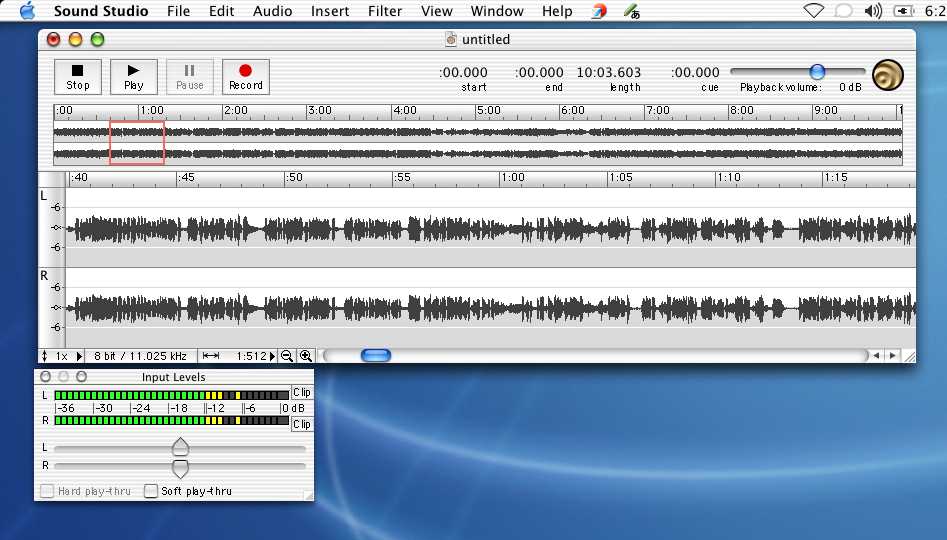Screen dimensions: 947x540
Task: Open the Audio menu
Action: pos(272,11)
